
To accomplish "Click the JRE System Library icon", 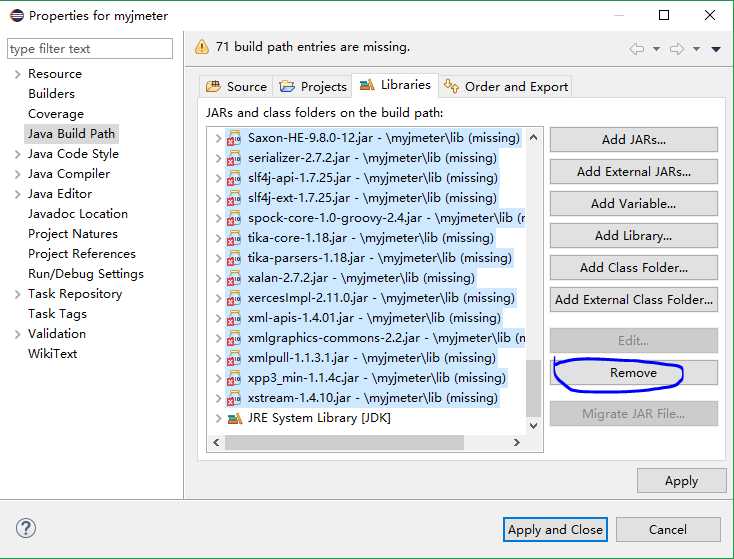I will pos(234,418).
